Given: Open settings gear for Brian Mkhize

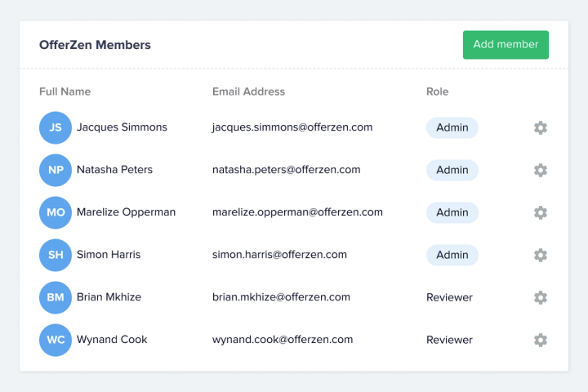Looking at the screenshot, I should point(540,297).
